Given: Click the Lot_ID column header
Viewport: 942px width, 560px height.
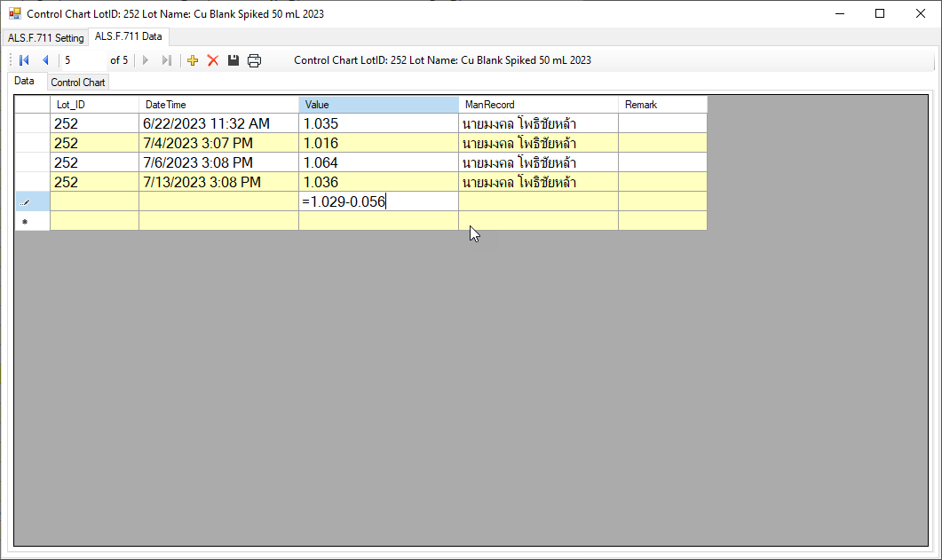Looking at the screenshot, I should (x=94, y=105).
